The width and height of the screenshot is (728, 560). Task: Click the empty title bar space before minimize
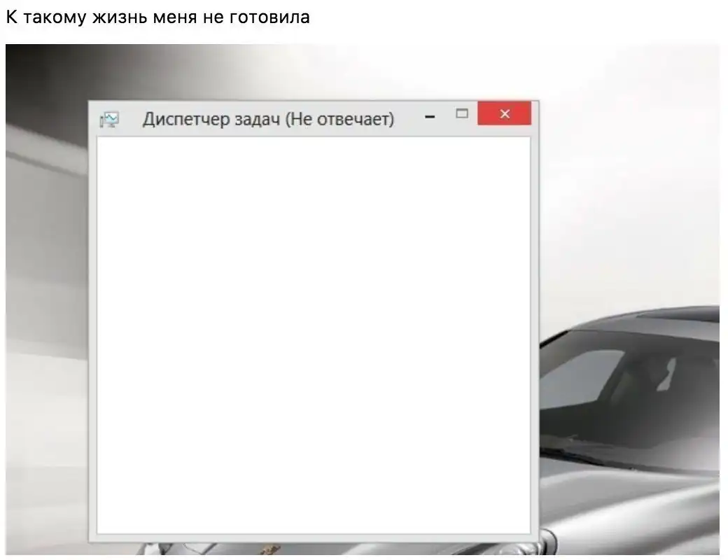409,119
